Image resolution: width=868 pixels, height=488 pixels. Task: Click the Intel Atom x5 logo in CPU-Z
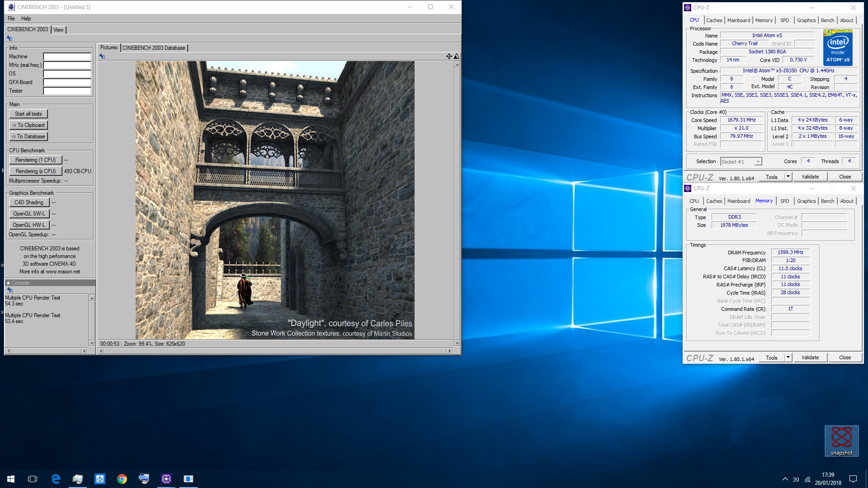point(838,47)
